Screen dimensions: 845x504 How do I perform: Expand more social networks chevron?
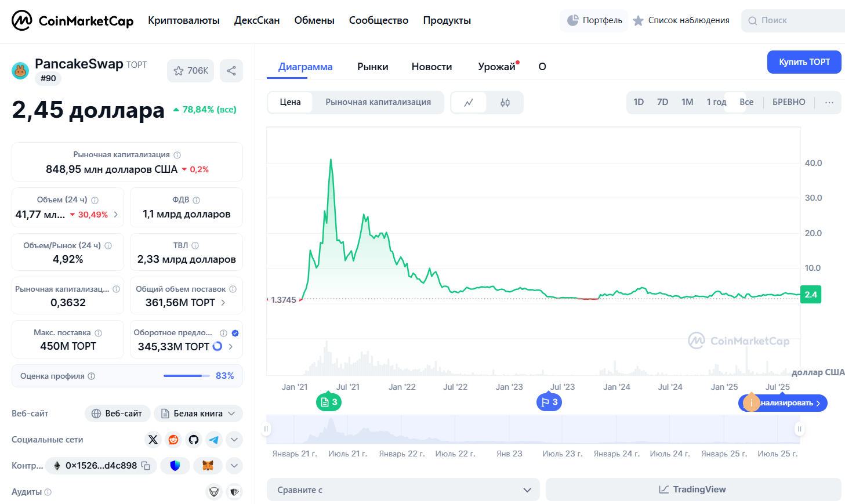(x=234, y=440)
